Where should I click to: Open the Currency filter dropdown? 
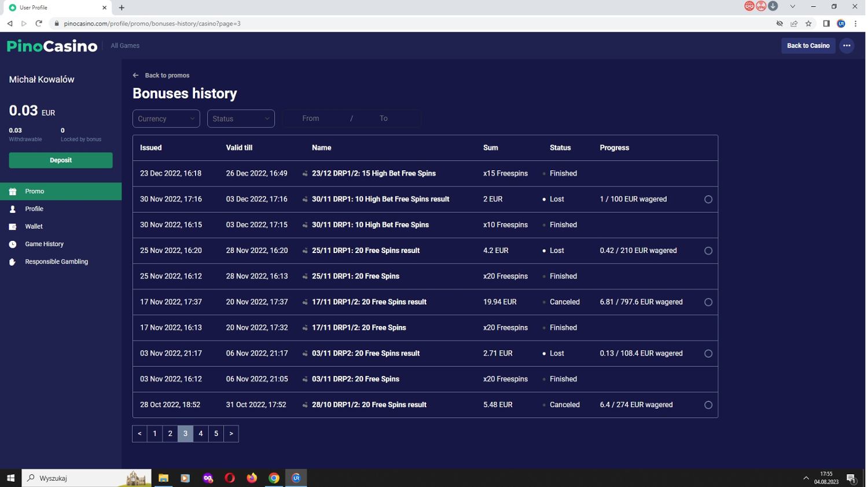click(166, 119)
